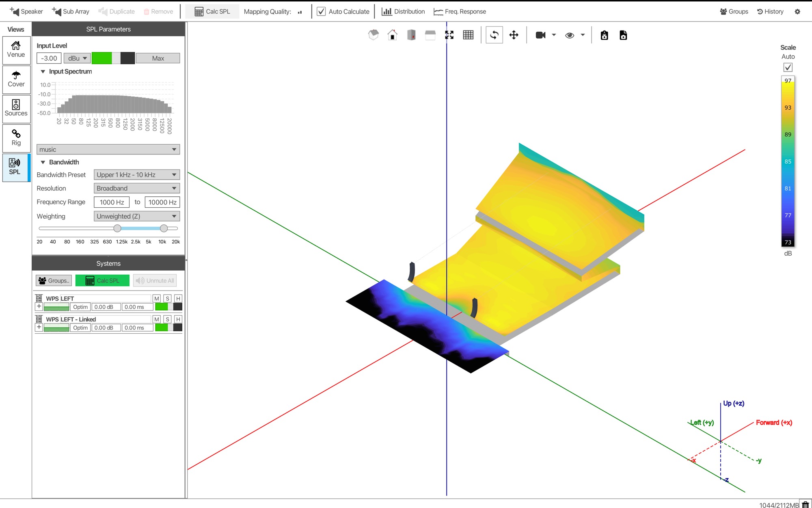Open the music spectrum dropdown
The width and height of the screenshot is (812, 508).
pyautogui.click(x=108, y=150)
